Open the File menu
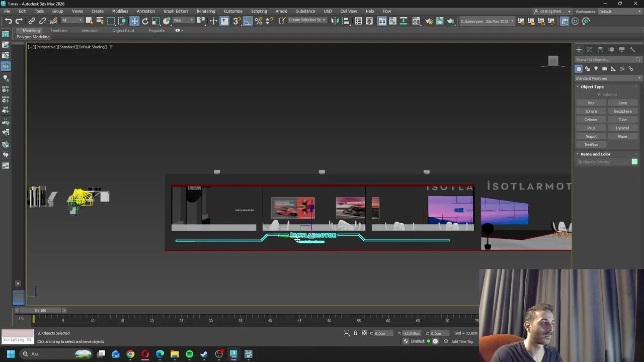Screen dimensions: 644x362 [x=7, y=11]
